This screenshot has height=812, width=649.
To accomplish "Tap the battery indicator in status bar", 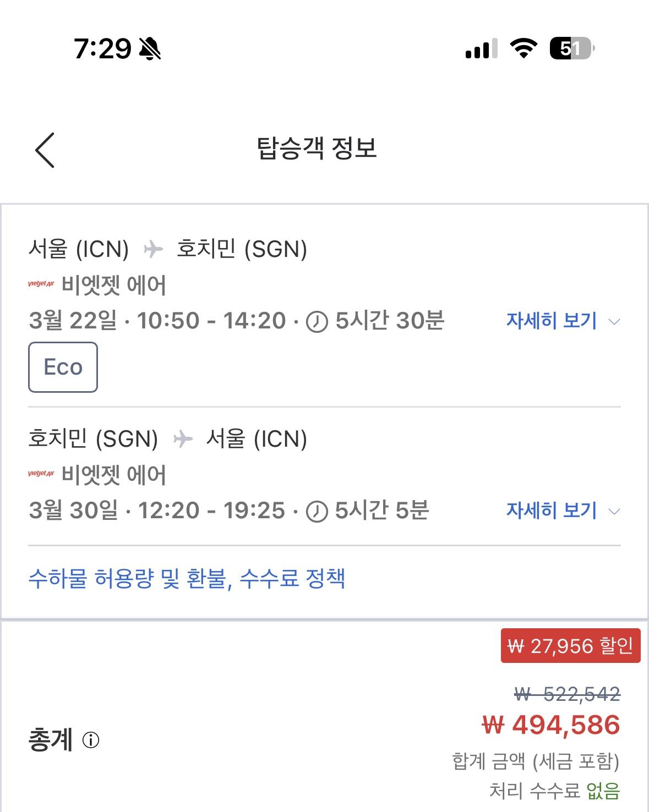I will [571, 48].
